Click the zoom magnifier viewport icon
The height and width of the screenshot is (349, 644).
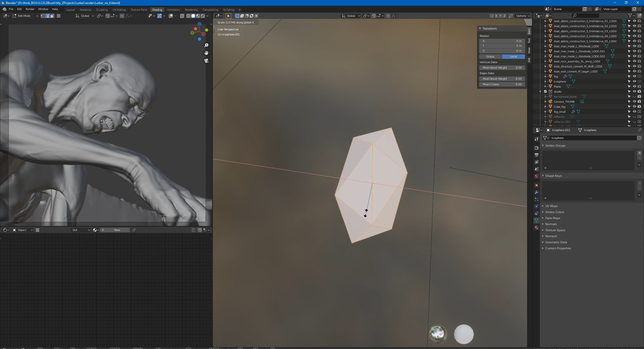point(206,45)
